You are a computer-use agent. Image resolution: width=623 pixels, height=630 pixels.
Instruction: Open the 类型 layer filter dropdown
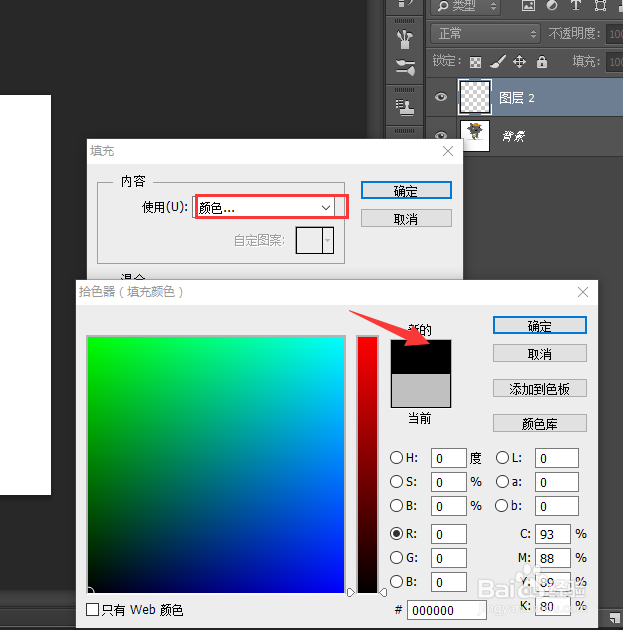coord(465,6)
